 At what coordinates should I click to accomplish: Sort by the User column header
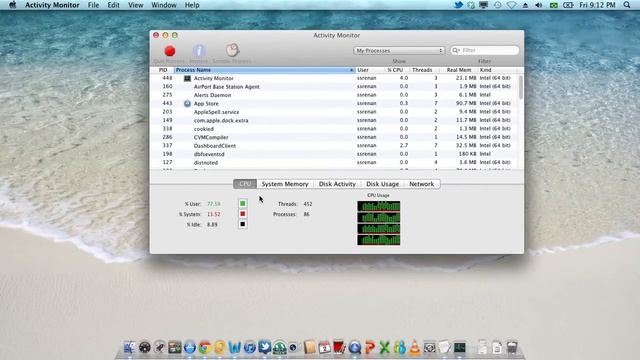(370, 70)
